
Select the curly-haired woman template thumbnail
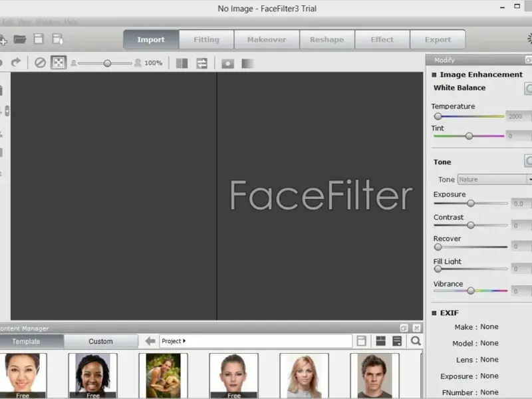(92, 376)
